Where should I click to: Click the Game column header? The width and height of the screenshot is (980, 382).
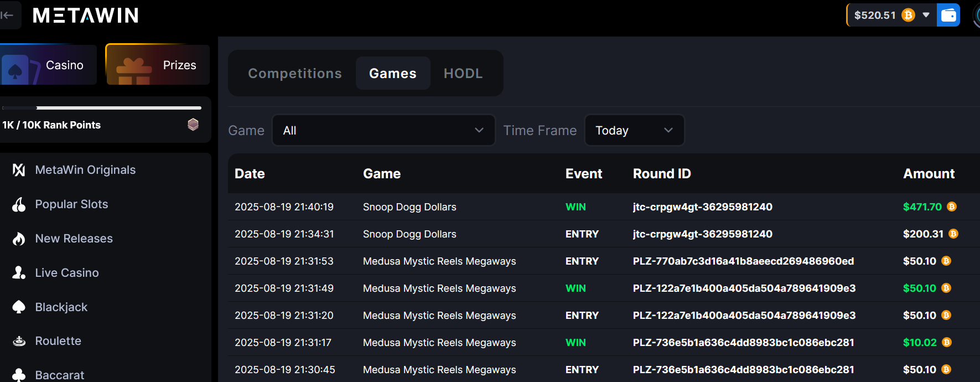pyautogui.click(x=382, y=174)
